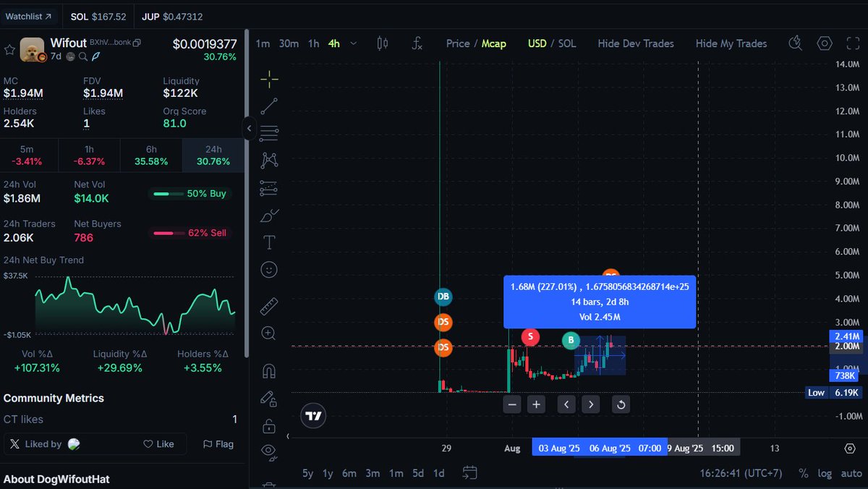Switch denomination to SOL

pyautogui.click(x=567, y=43)
